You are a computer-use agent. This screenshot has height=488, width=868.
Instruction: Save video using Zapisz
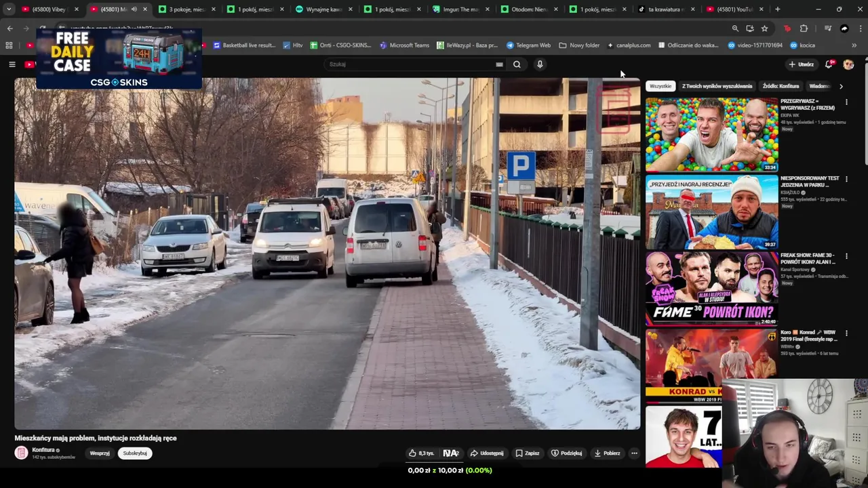click(528, 453)
